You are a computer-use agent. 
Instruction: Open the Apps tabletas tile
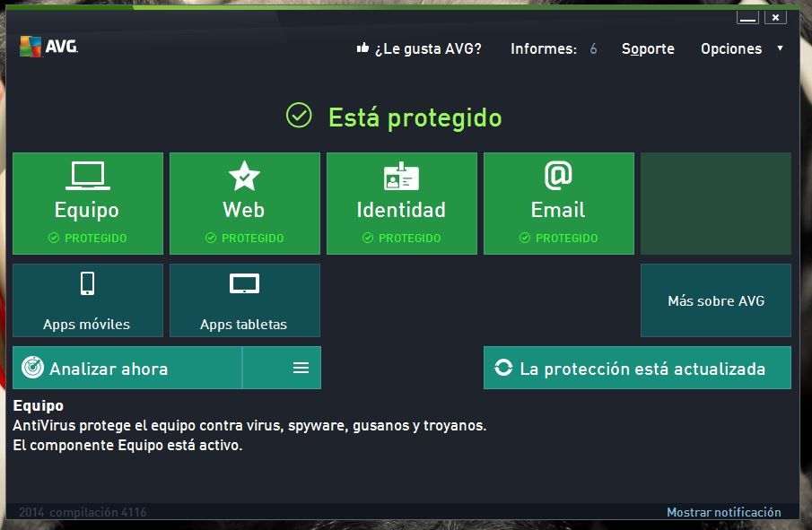coord(244,300)
